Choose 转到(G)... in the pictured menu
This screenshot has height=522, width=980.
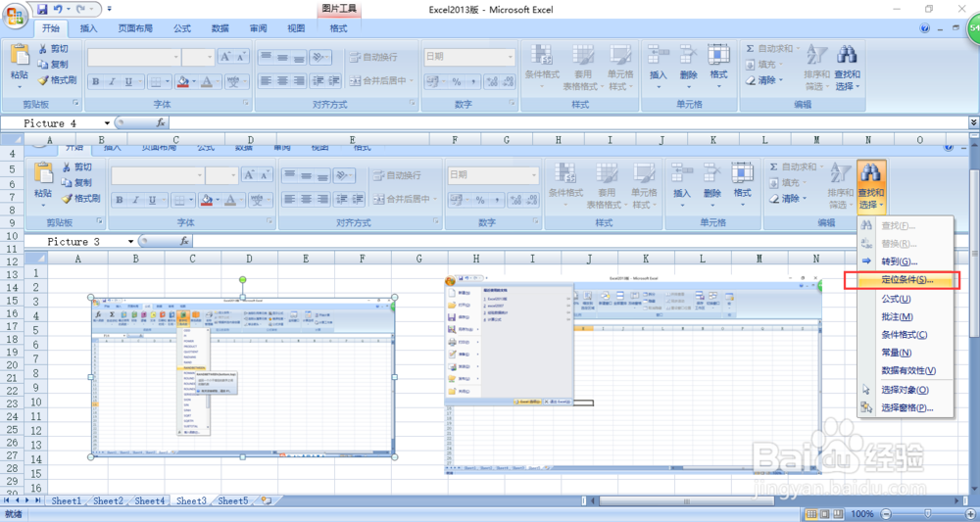pyautogui.click(x=899, y=261)
